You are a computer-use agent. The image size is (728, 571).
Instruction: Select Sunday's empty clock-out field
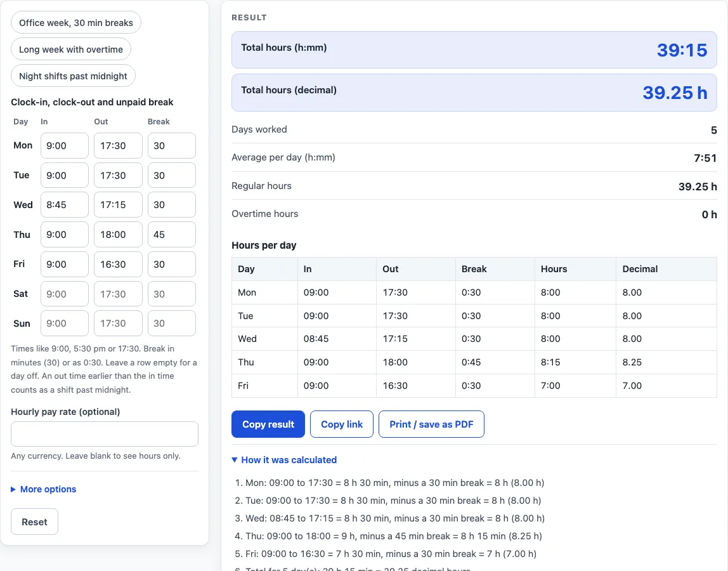118,324
